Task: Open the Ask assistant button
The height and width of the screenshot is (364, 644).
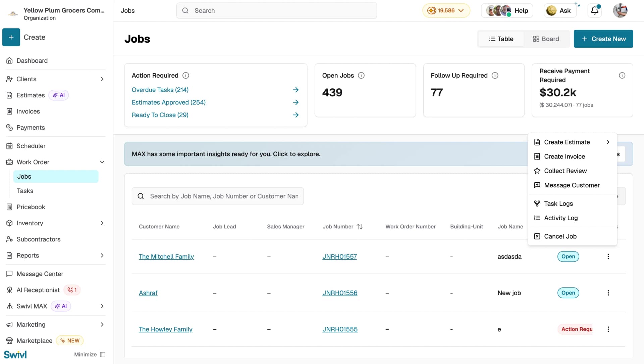Action: [559, 11]
